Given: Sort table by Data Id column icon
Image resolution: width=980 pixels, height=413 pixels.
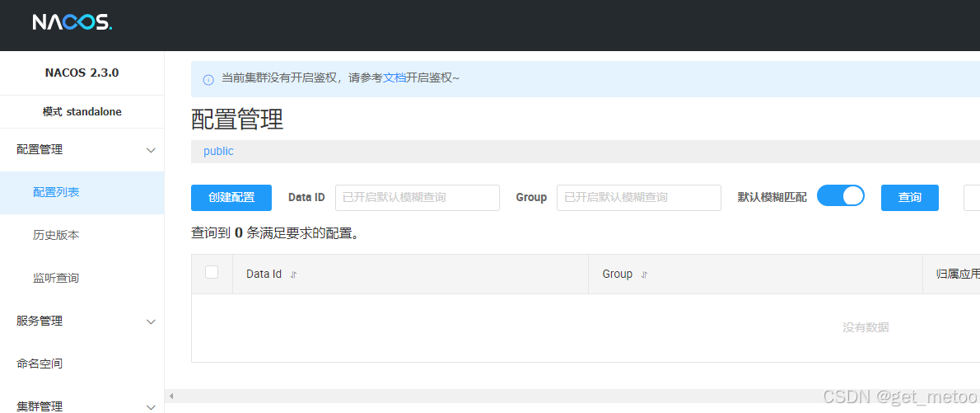Looking at the screenshot, I should coord(294,275).
